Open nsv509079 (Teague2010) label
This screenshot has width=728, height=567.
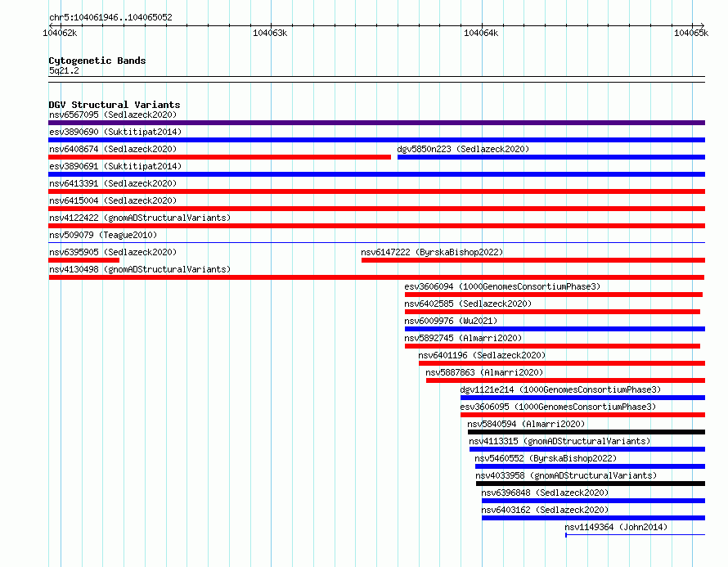[x=103, y=235]
